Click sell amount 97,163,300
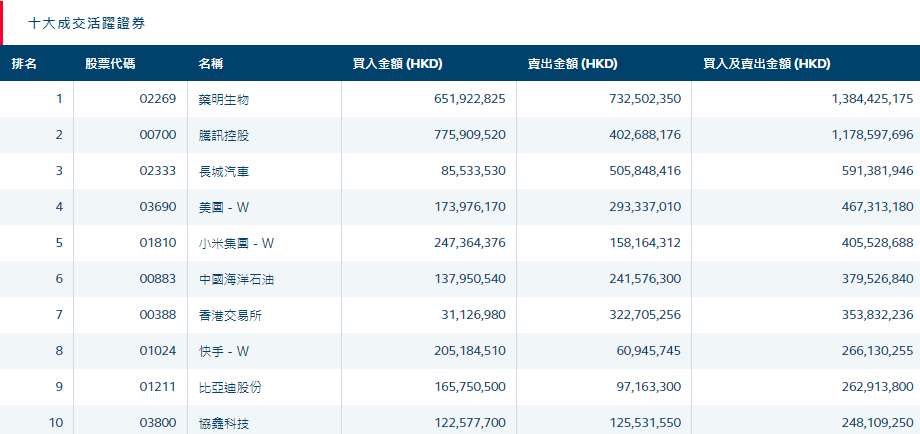Image resolution: width=920 pixels, height=434 pixels. (x=649, y=386)
